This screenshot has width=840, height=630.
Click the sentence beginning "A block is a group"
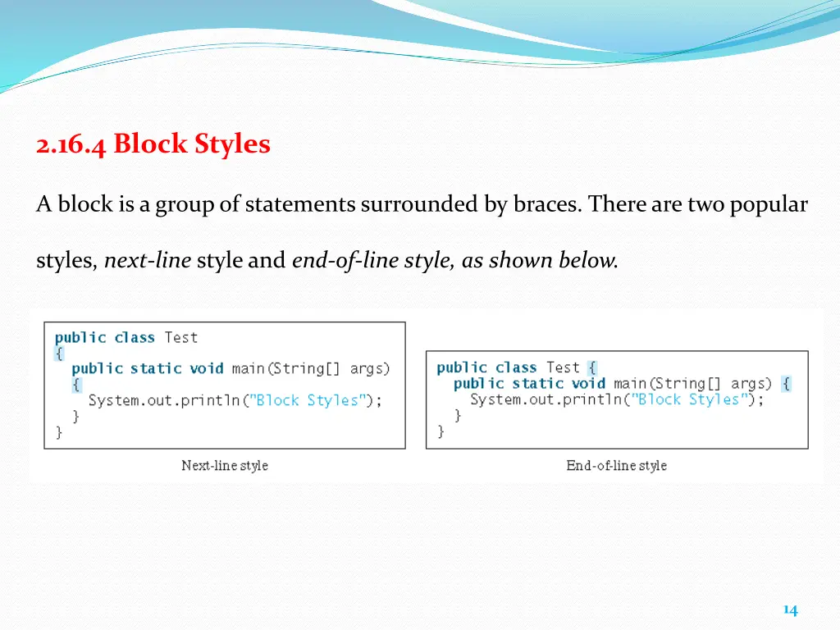click(x=421, y=204)
